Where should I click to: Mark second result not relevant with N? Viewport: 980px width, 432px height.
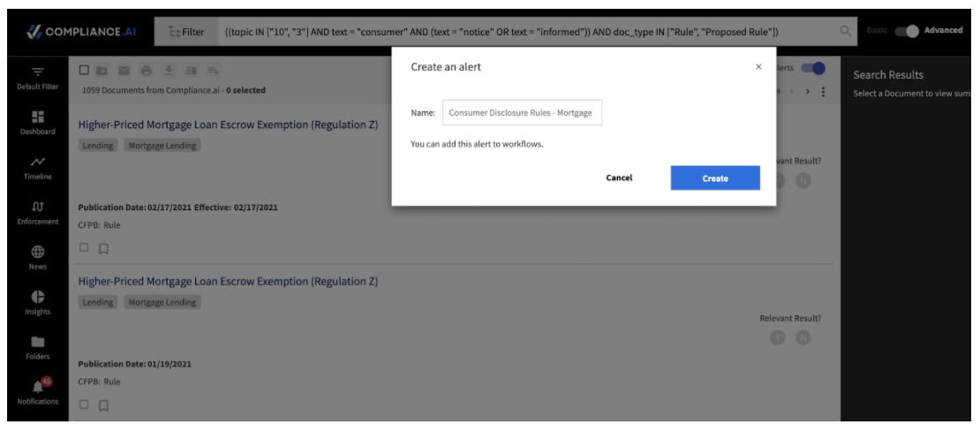(803, 337)
